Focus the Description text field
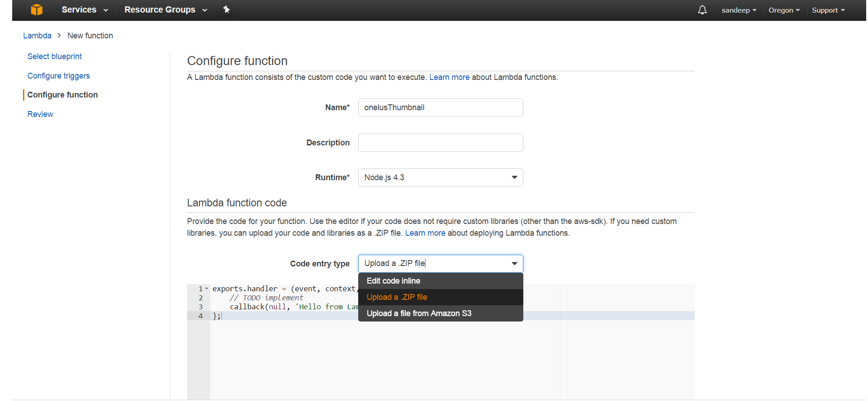The height and width of the screenshot is (401, 868). point(440,143)
